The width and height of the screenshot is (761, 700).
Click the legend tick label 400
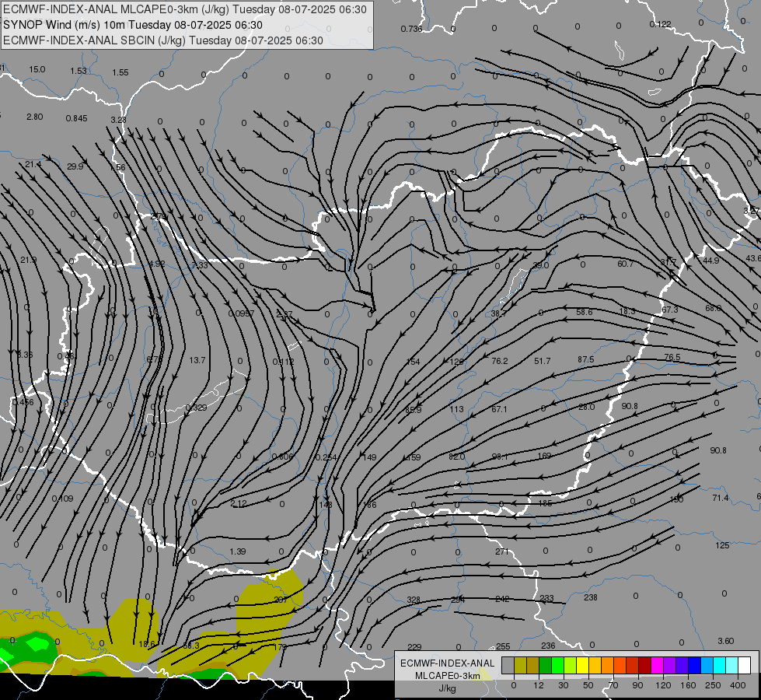738,685
